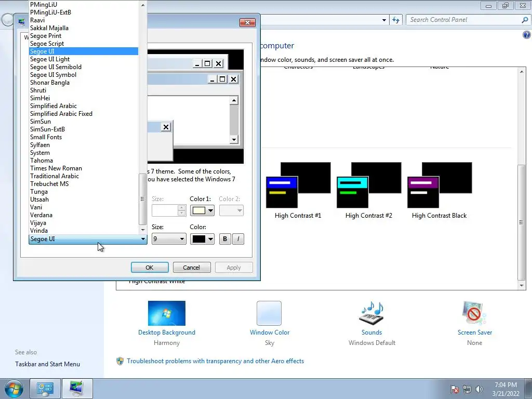Select High Contrast #2 theme thumbnail
Viewport: 532px width, 399px height.
point(369,185)
